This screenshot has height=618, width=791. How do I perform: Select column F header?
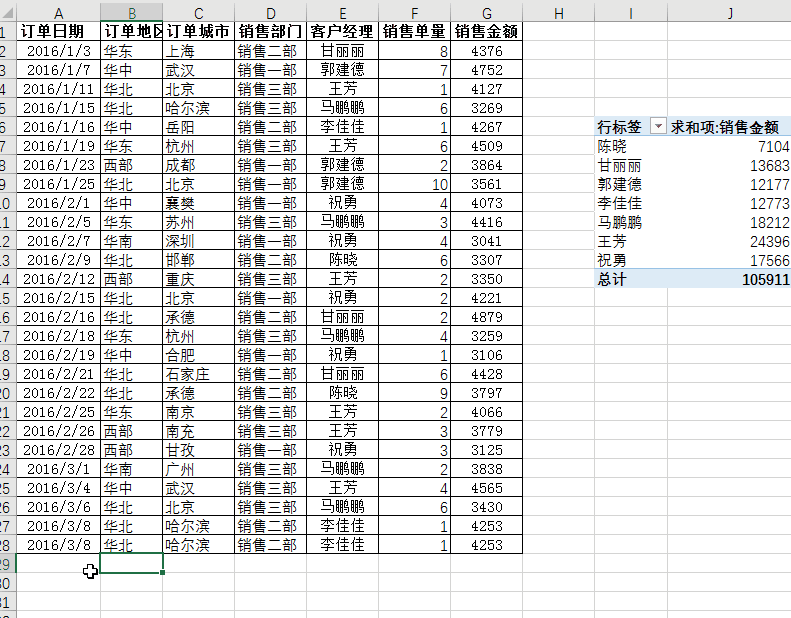(415, 13)
